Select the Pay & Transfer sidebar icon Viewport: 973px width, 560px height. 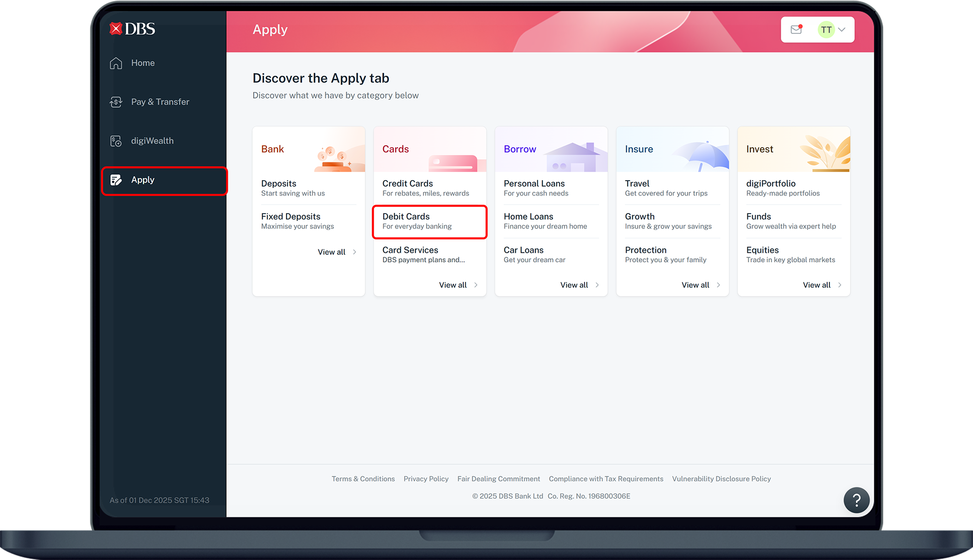[x=116, y=102]
